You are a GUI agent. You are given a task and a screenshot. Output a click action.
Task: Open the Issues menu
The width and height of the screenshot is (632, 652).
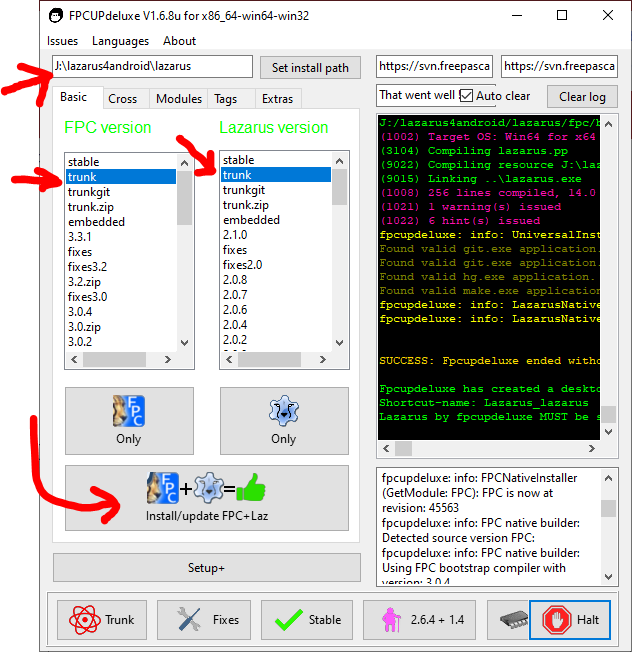tap(62, 41)
